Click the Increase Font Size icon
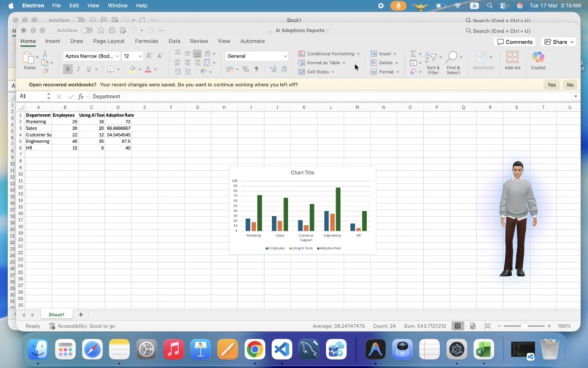 (x=149, y=56)
